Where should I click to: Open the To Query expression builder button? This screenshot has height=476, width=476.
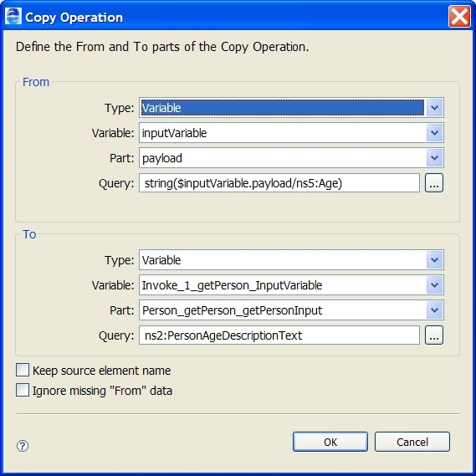pyautogui.click(x=434, y=335)
